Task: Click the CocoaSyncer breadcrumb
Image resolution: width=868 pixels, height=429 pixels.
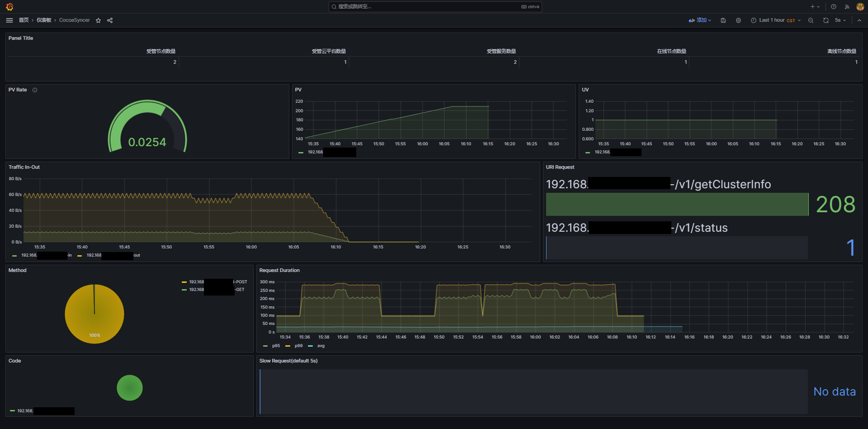Action: point(74,20)
